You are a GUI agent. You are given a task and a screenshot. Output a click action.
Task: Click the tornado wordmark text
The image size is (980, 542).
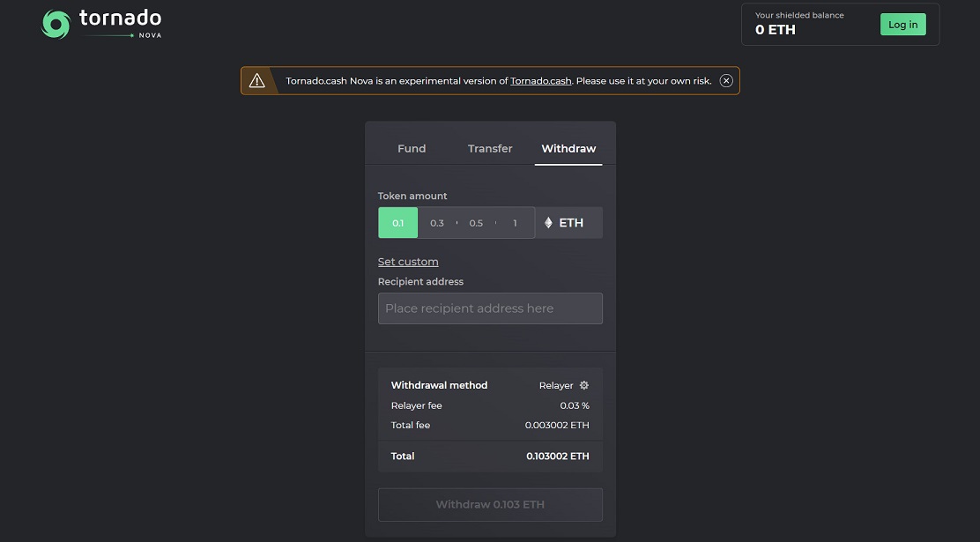(x=120, y=18)
